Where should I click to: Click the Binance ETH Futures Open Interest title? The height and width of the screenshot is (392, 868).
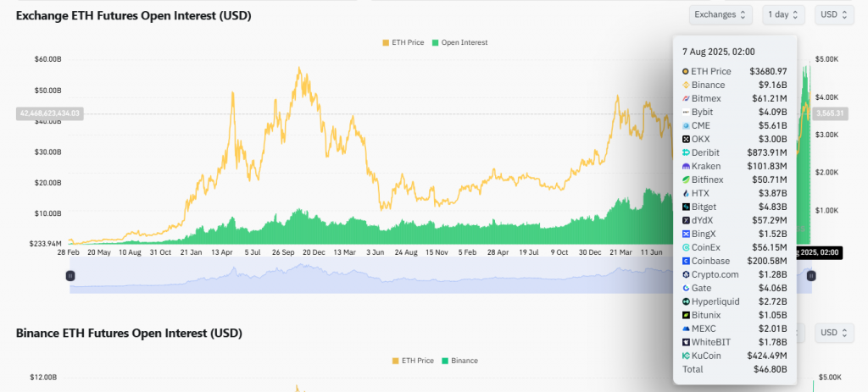click(x=129, y=334)
